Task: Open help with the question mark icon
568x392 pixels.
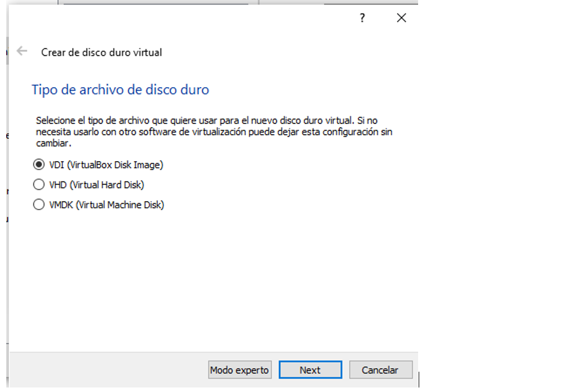Action: [x=362, y=17]
